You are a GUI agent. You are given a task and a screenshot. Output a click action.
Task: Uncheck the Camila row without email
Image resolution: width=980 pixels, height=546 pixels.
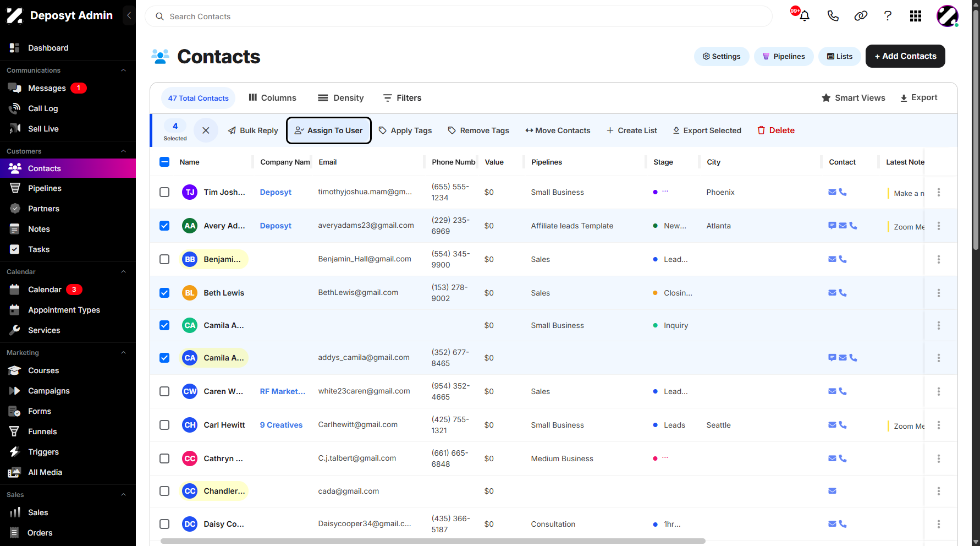(x=164, y=325)
